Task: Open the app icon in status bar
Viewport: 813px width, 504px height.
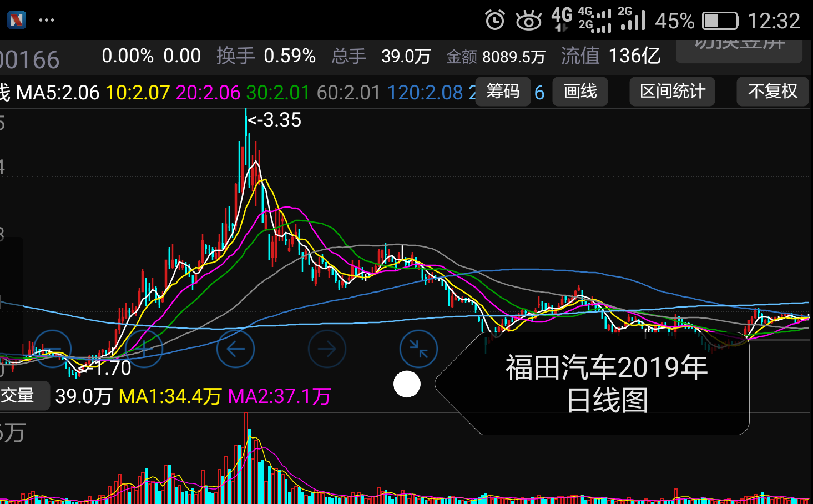Action: coord(17,20)
